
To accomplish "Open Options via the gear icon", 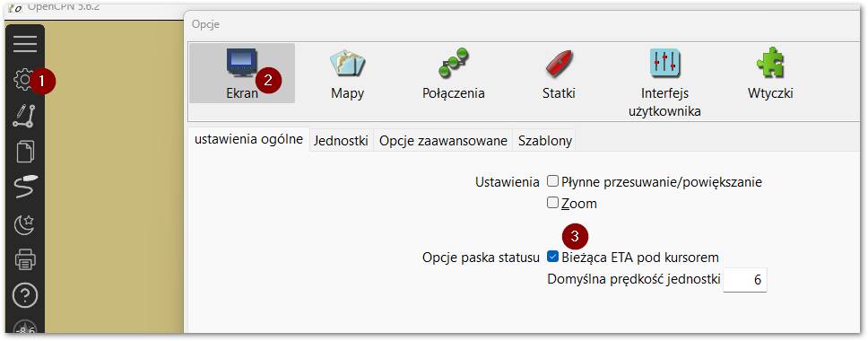I will (23, 80).
